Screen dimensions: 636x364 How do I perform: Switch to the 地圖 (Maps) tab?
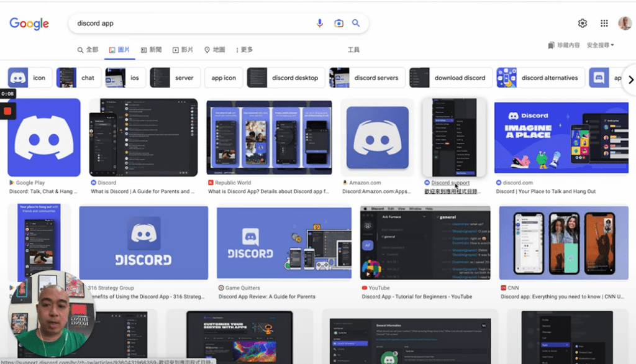click(x=214, y=50)
